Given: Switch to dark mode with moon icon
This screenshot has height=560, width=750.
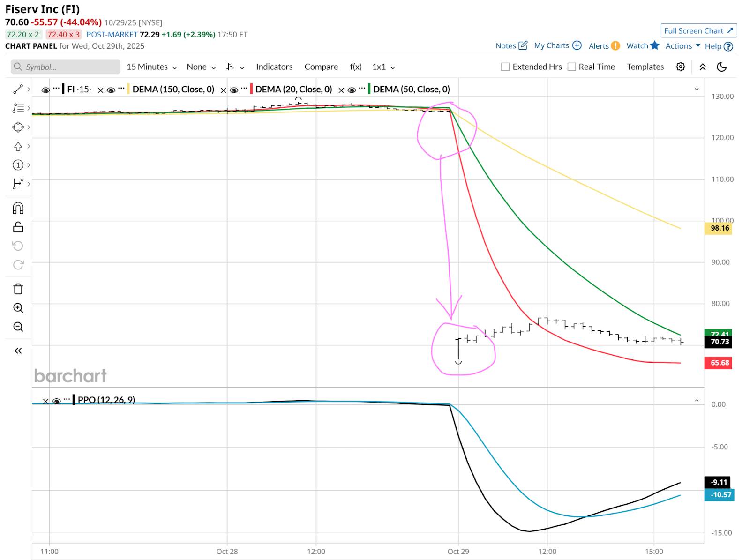Looking at the screenshot, I should pos(722,67).
